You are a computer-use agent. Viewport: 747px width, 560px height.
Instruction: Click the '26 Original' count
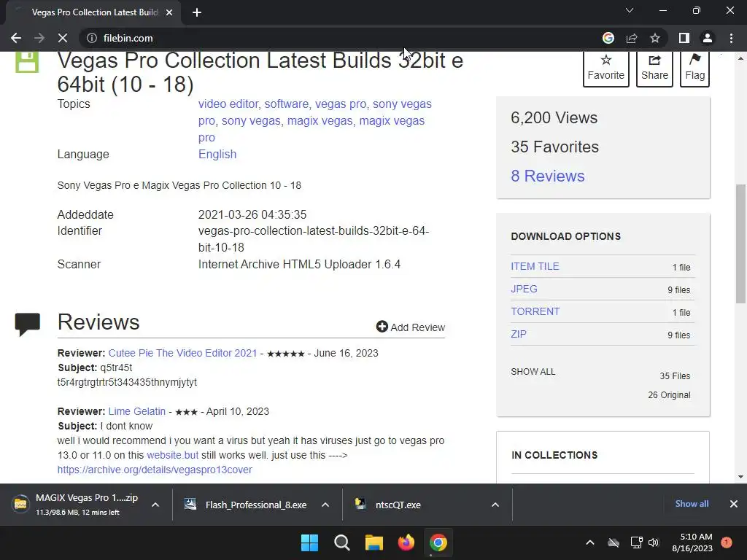tap(669, 394)
